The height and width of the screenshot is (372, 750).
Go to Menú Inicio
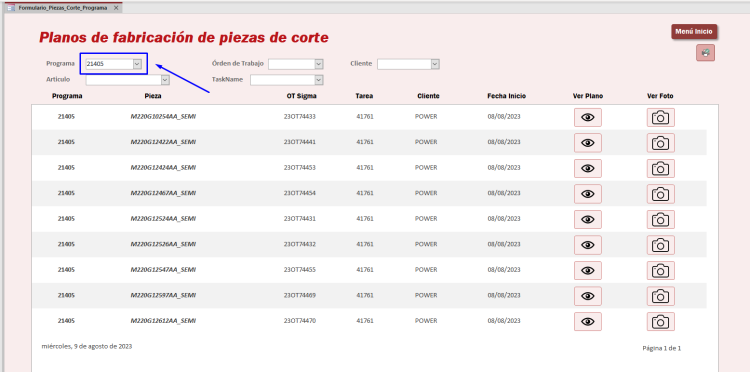(694, 32)
